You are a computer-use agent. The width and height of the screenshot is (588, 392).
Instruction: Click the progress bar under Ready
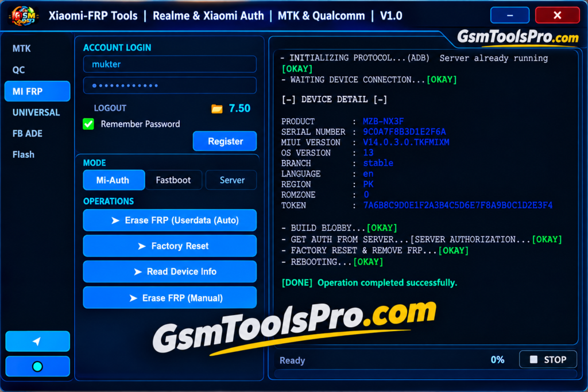pyautogui.click(x=426, y=373)
